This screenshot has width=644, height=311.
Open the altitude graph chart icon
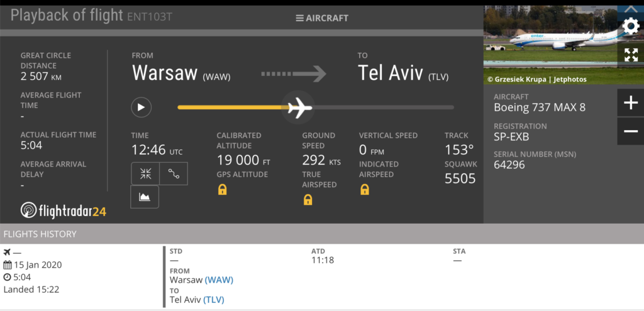click(x=145, y=197)
